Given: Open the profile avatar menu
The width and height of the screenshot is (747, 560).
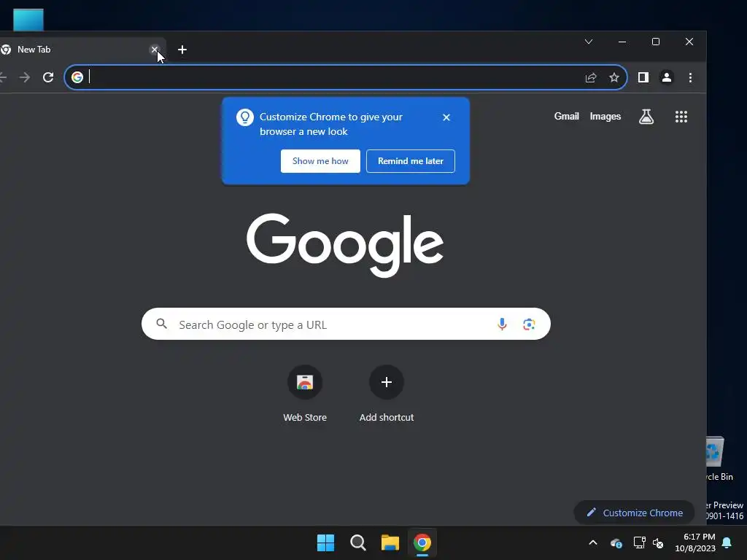Looking at the screenshot, I should pyautogui.click(x=667, y=77).
